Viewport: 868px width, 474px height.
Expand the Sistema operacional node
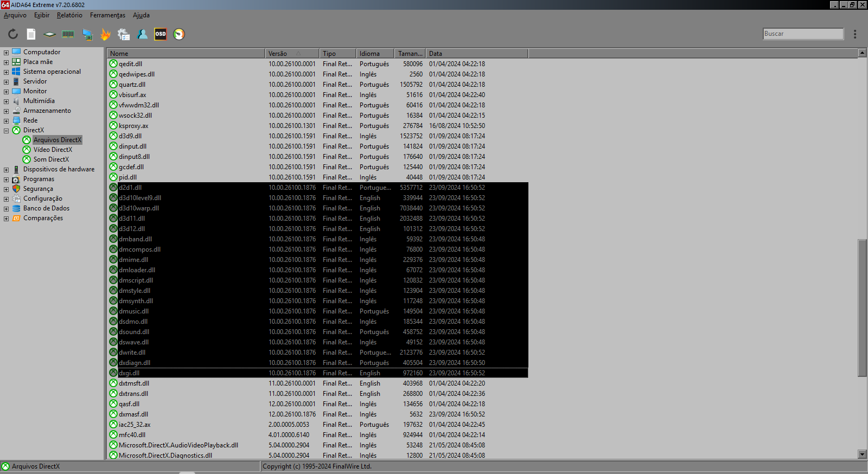click(6, 72)
